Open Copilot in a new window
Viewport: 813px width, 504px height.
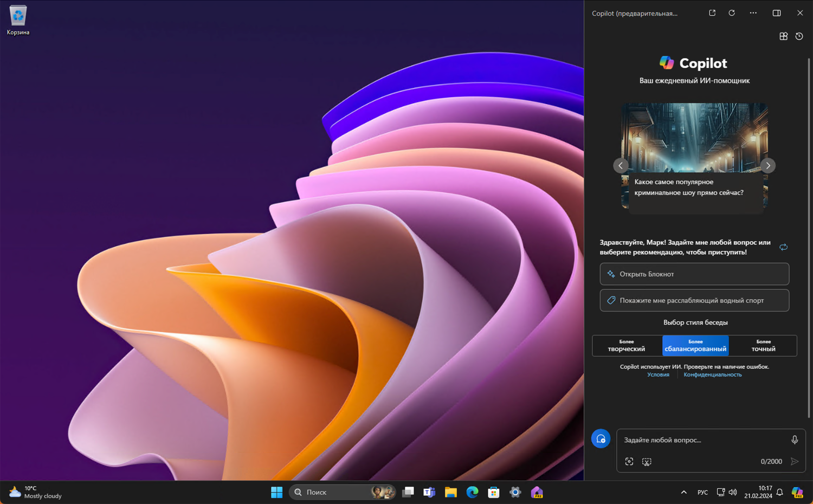[712, 13]
